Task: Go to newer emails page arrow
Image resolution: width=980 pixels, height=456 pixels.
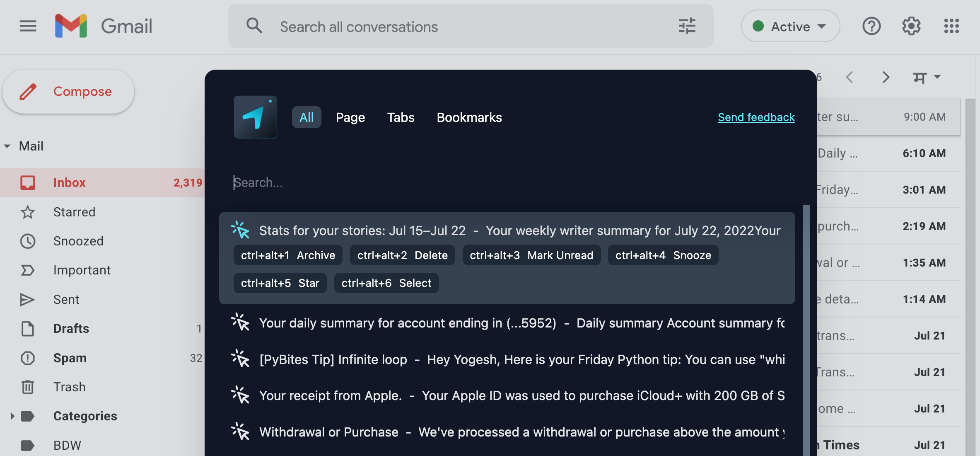Action: [850, 77]
